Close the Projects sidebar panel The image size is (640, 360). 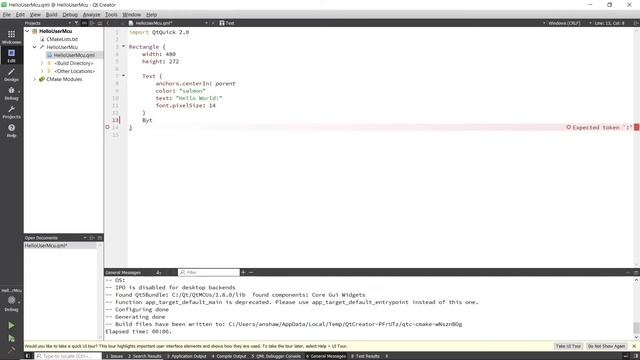pyautogui.click(x=100, y=23)
